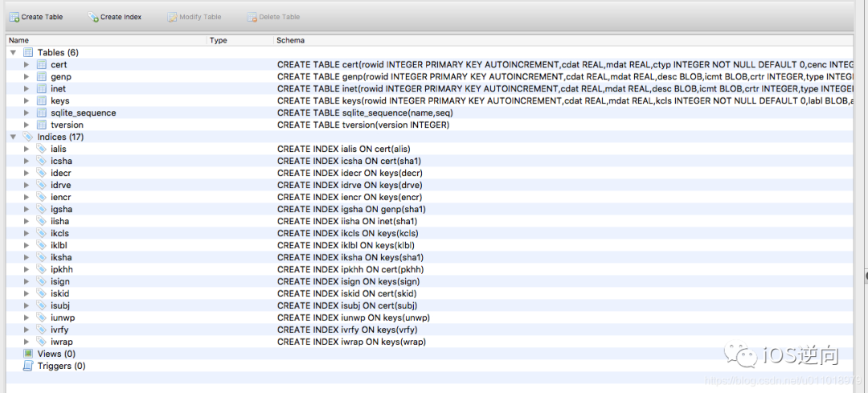Click the genp table icon
Screen dimensions: 868x393
tap(42, 76)
